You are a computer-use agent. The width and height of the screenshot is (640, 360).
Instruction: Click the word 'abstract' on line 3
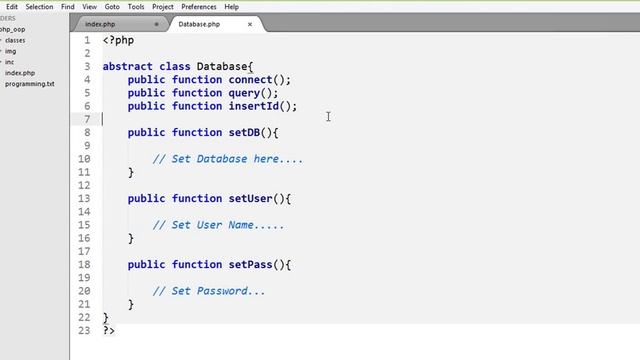click(x=127, y=66)
